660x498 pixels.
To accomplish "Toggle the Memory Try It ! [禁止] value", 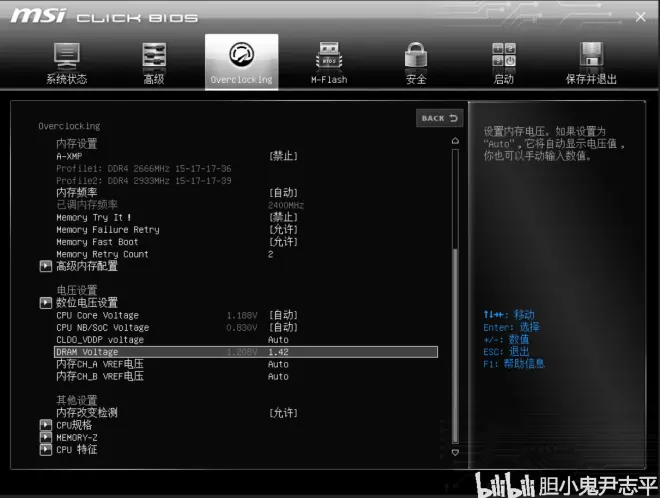I will click(283, 217).
